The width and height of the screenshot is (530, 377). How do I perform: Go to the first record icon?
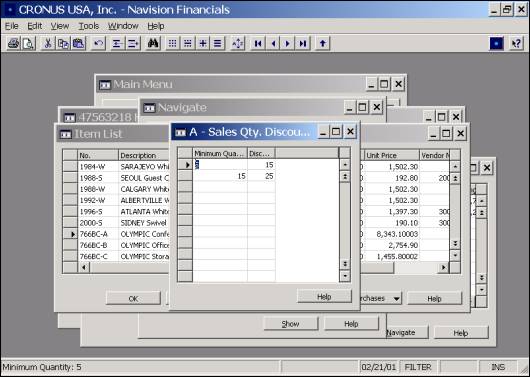(x=258, y=43)
